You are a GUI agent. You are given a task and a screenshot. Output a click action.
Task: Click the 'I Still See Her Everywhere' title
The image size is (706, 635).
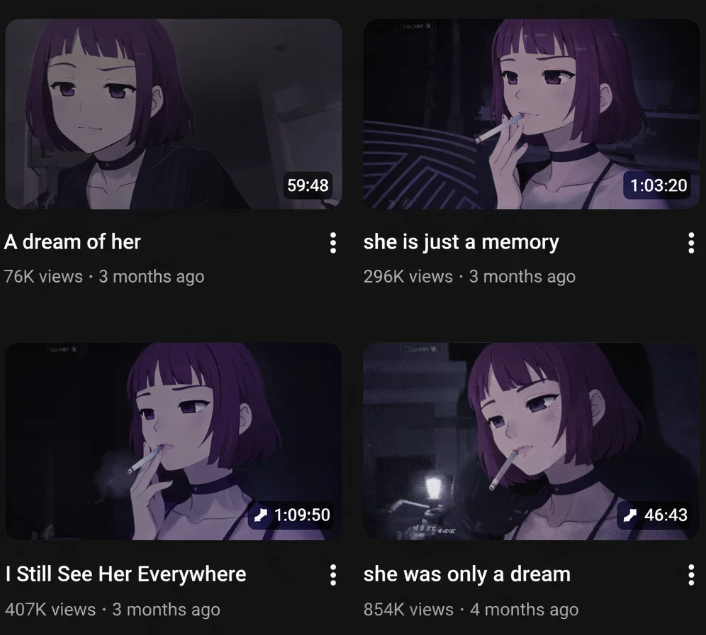click(x=126, y=575)
